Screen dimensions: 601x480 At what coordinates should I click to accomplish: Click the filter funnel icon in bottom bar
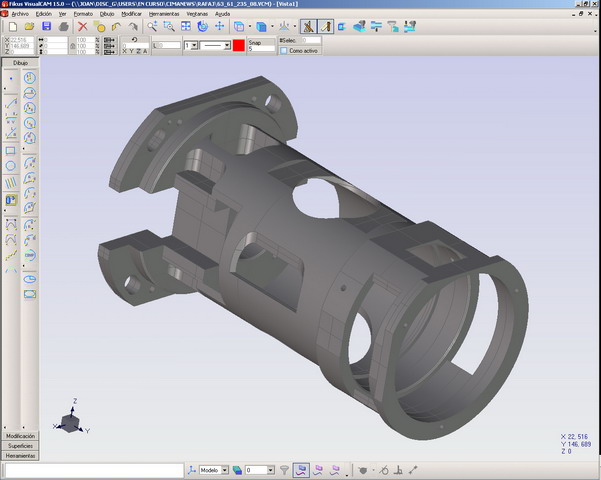[284, 469]
